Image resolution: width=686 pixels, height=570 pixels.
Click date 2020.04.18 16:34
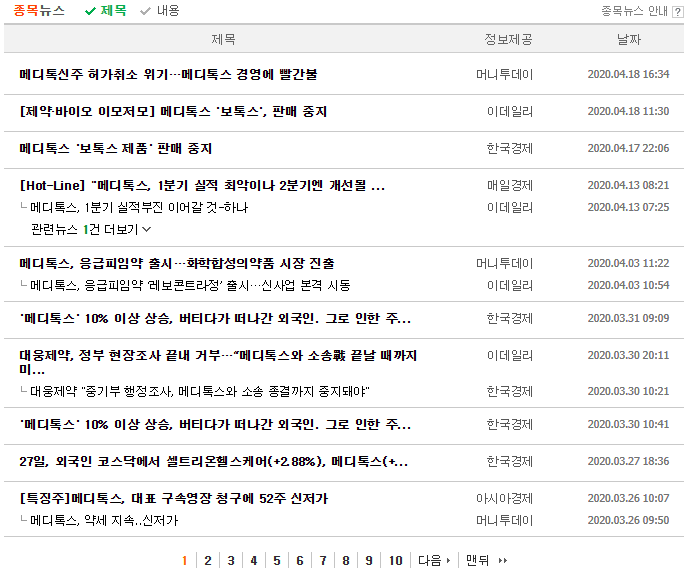point(628,74)
